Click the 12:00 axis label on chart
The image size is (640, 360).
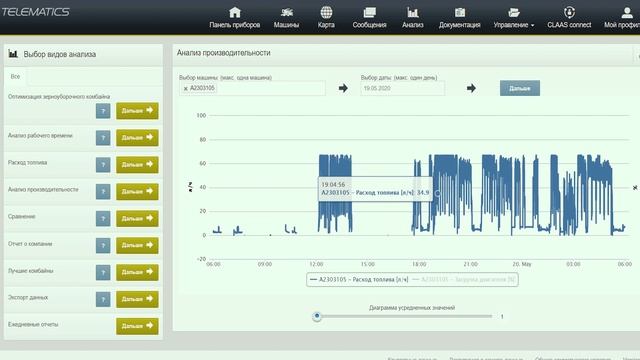tap(316, 264)
